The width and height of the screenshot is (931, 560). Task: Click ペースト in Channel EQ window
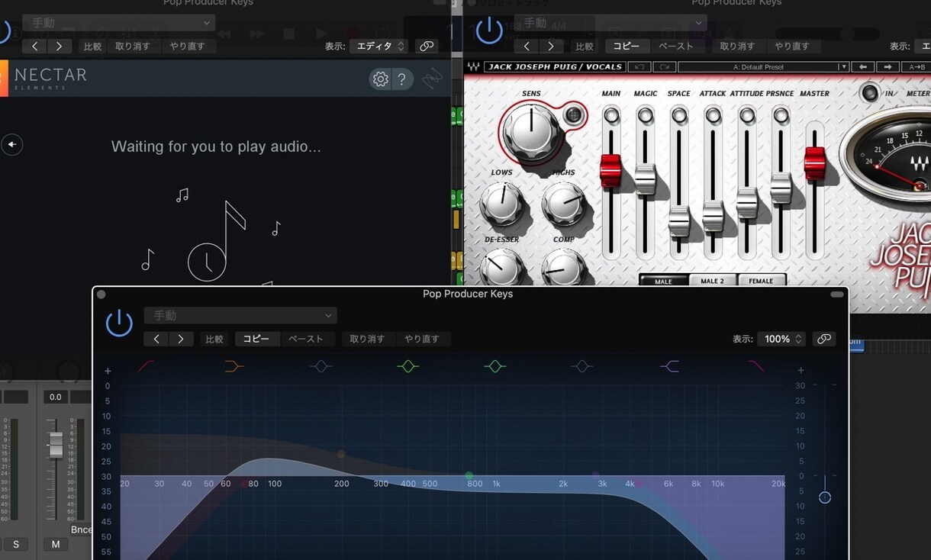tap(306, 339)
